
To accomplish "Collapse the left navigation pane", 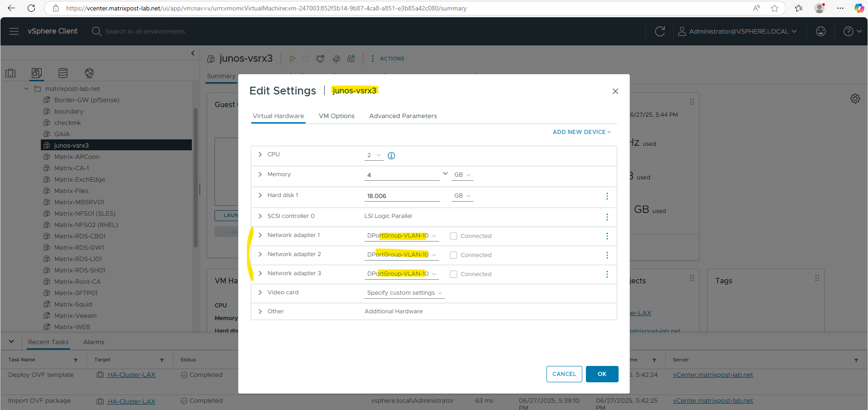I will coord(193,53).
